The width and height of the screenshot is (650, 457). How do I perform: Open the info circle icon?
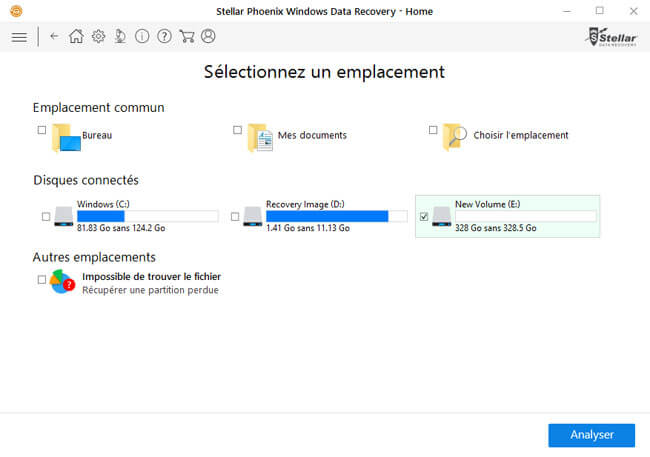pos(142,36)
